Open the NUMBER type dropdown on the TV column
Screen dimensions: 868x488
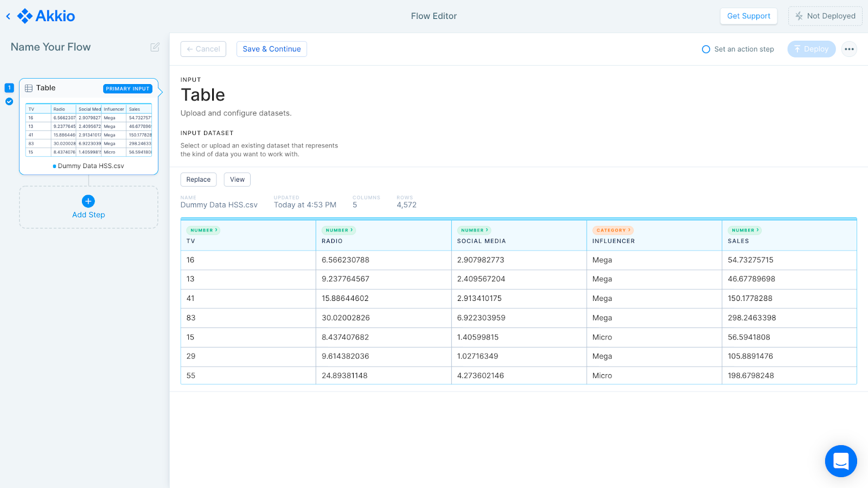(x=203, y=230)
